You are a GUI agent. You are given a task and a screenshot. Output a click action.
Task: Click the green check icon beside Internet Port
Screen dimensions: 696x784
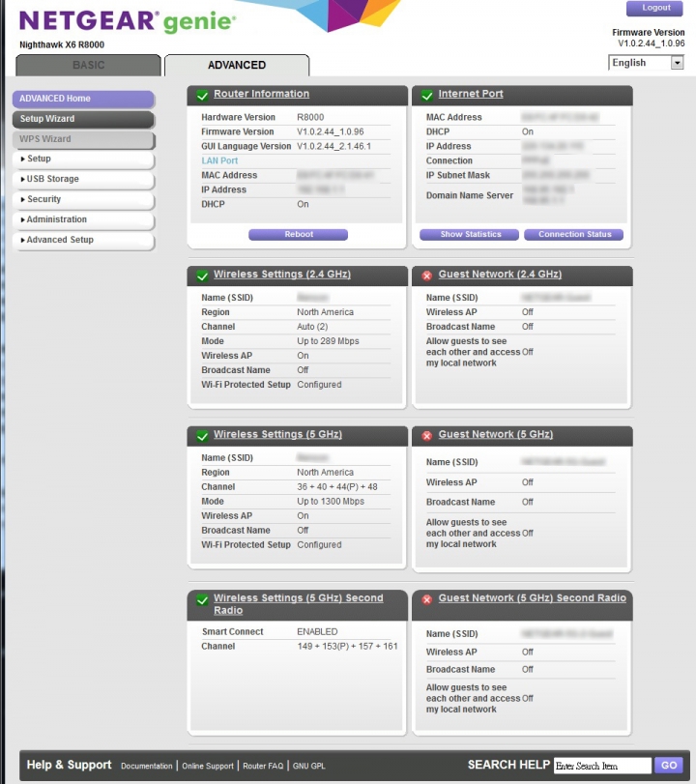[x=427, y=95]
